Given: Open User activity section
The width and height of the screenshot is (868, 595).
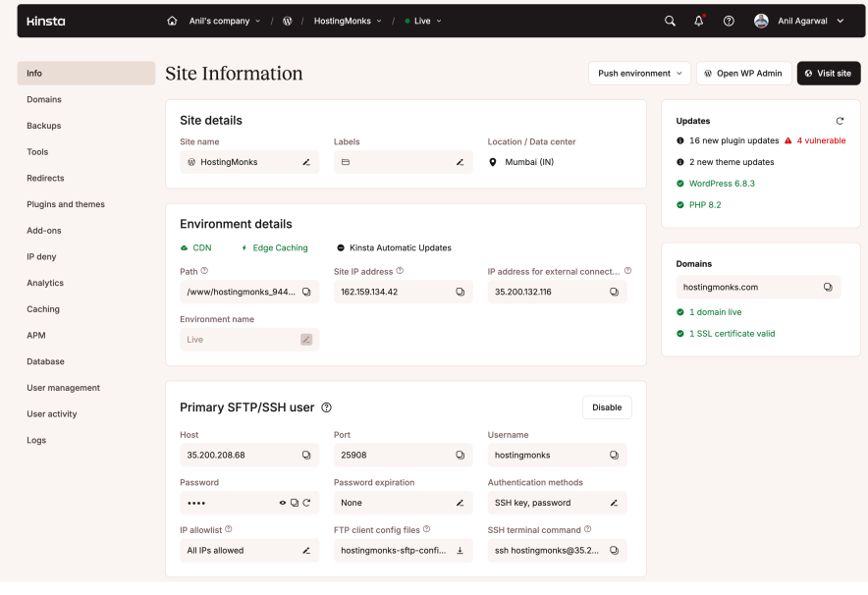Looking at the screenshot, I should pos(52,414).
